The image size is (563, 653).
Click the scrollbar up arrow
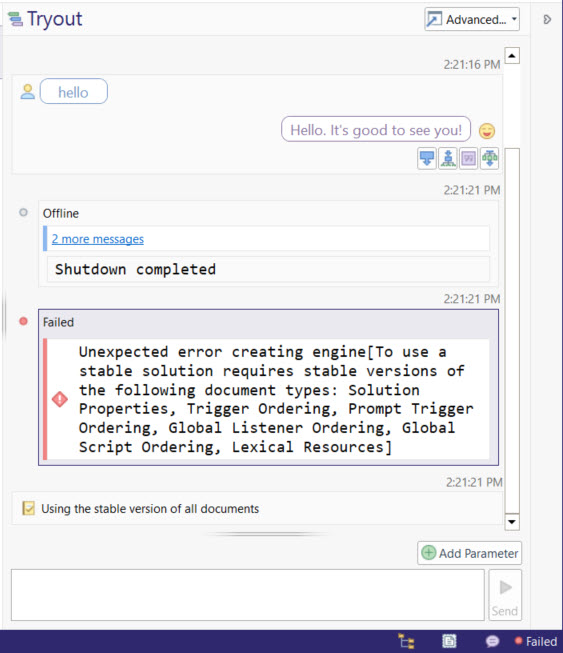pyautogui.click(x=512, y=55)
